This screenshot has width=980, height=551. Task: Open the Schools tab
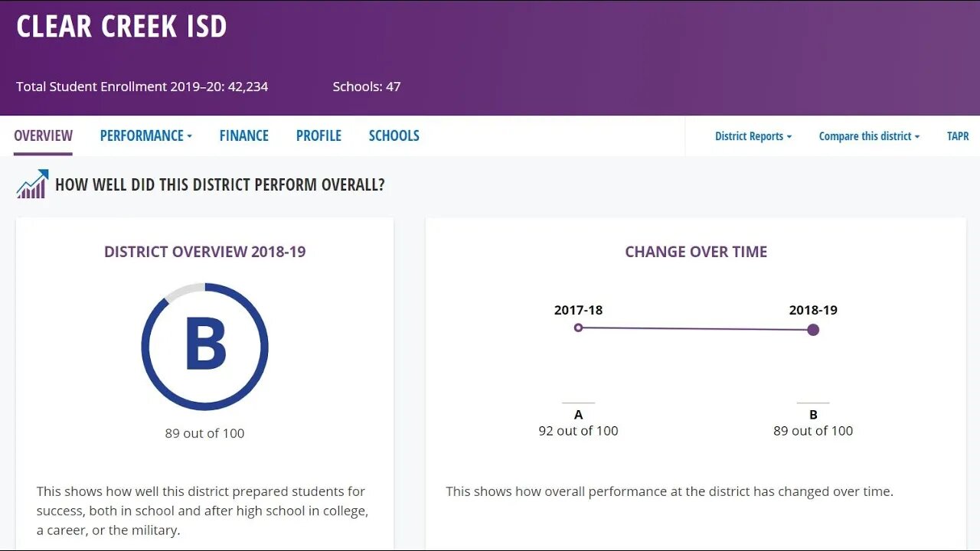394,135
